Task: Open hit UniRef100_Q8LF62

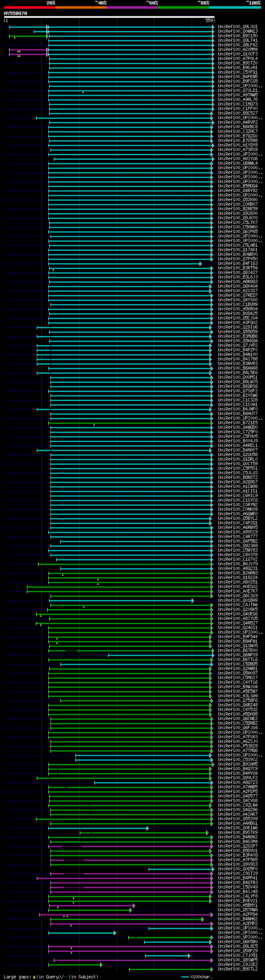Action: click(238, 45)
